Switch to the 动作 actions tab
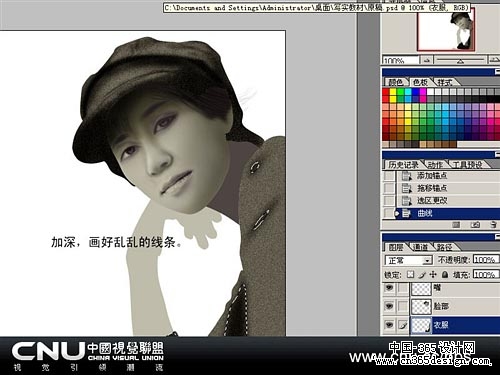Screen dimensions: 500x375 click(435, 165)
